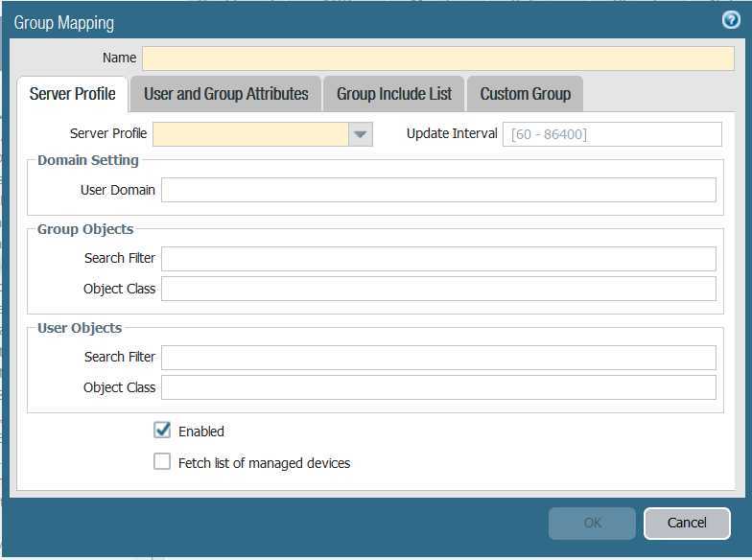Focus the Update Interval field

pyautogui.click(x=612, y=134)
